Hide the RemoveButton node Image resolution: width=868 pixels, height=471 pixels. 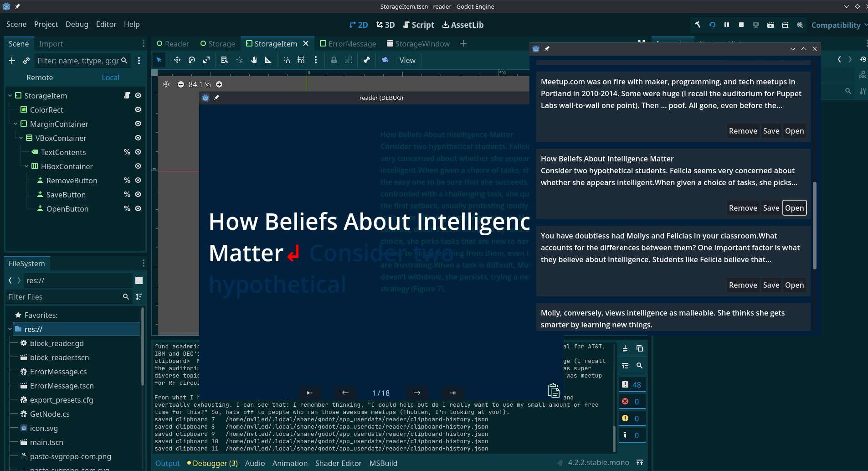pyautogui.click(x=138, y=180)
